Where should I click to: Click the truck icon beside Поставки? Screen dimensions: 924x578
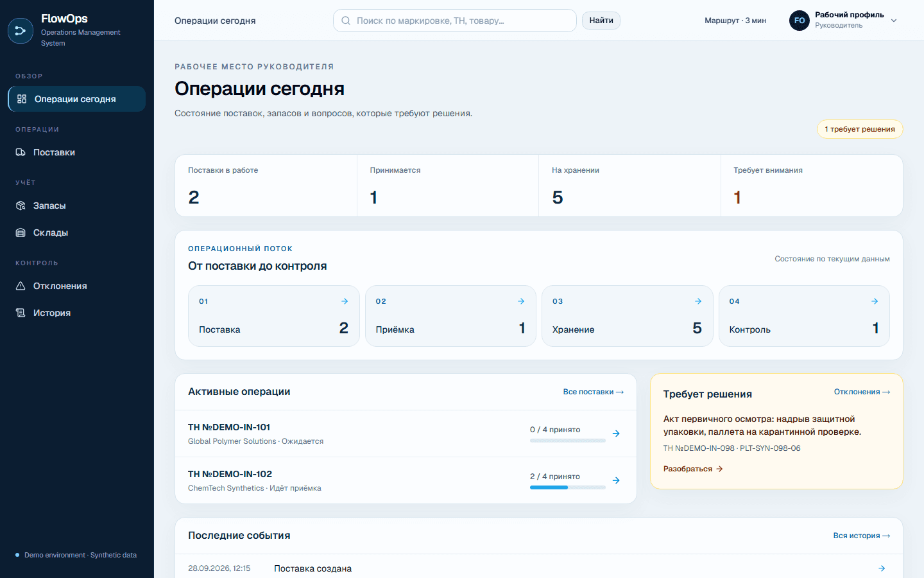(21, 152)
